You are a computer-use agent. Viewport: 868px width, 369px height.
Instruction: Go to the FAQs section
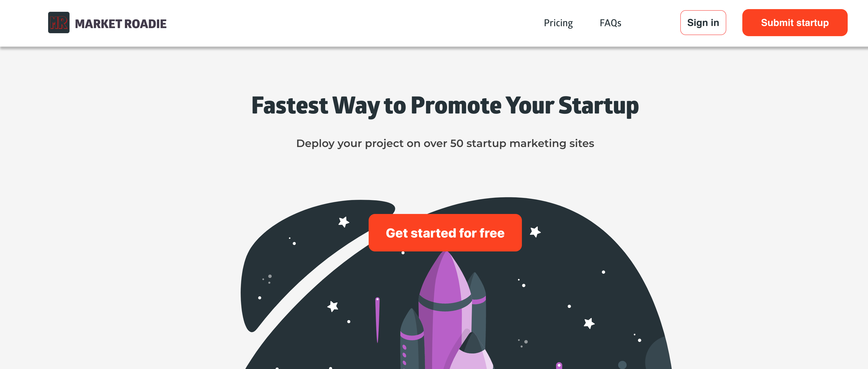pos(610,23)
